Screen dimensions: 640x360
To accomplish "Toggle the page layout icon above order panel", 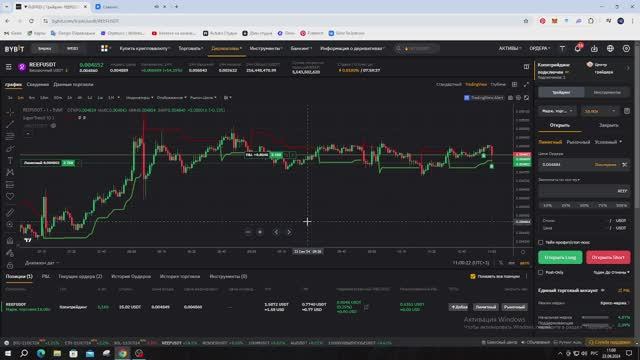I will click(527, 67).
